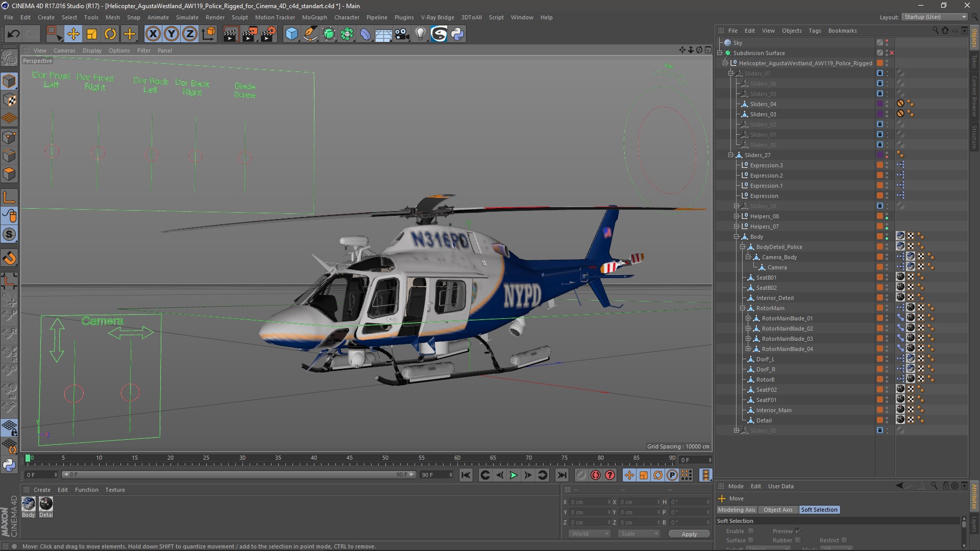Switch to the Modeling Axis tab
Image resolution: width=980 pixels, height=551 pixels.
(737, 510)
